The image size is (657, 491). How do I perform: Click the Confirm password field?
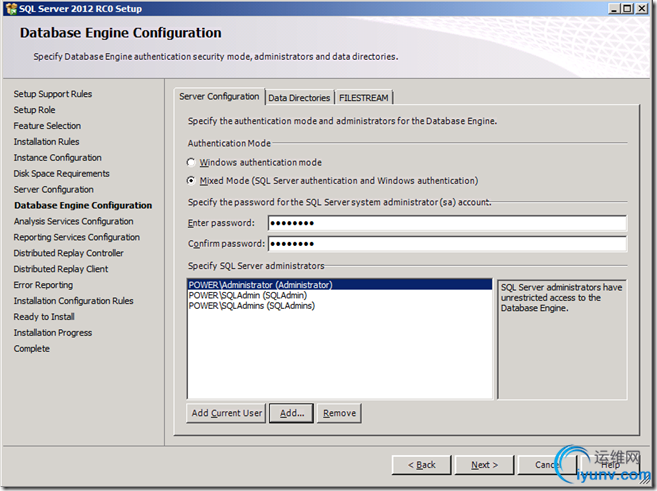point(447,243)
